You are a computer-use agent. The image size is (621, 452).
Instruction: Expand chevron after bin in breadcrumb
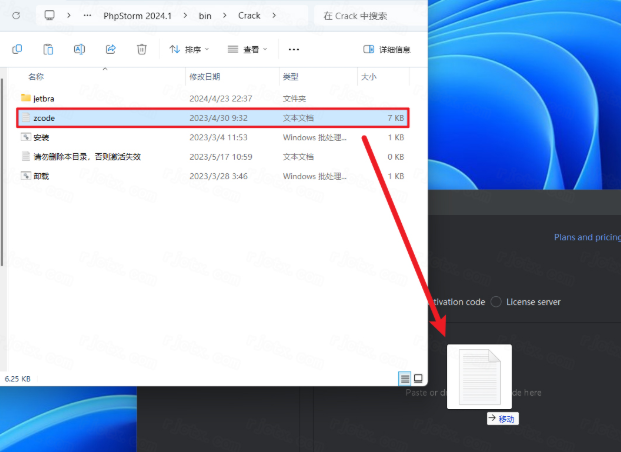tap(225, 15)
